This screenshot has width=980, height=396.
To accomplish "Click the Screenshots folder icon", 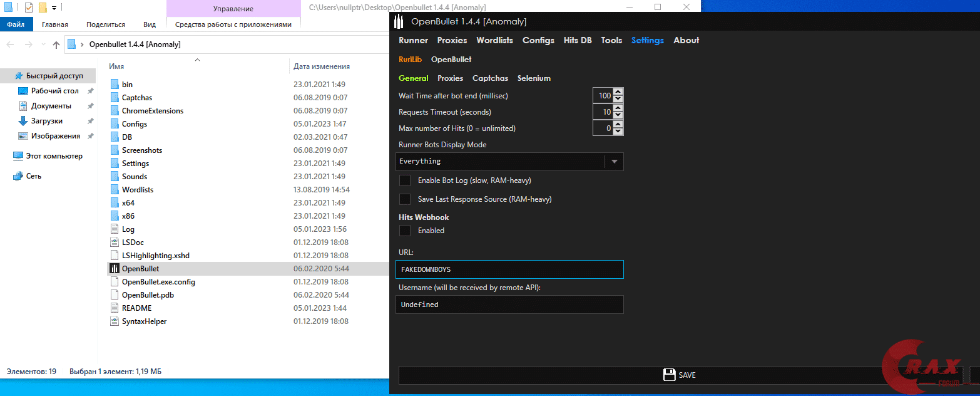I will (115, 150).
